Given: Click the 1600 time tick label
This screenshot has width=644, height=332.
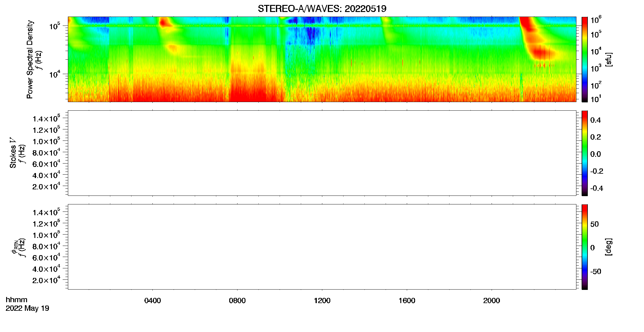Looking at the screenshot, I should [407, 301].
